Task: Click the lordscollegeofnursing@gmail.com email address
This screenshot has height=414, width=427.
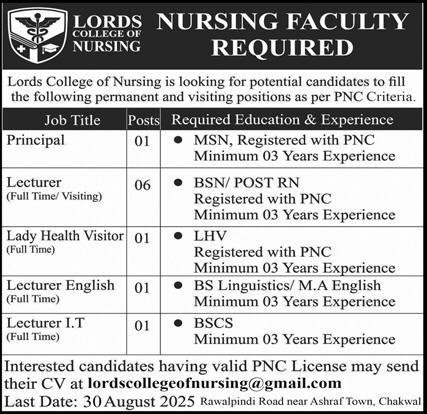Action: point(215,383)
